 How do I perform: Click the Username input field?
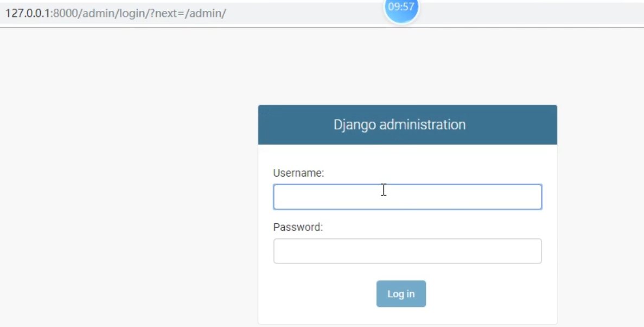tap(407, 197)
